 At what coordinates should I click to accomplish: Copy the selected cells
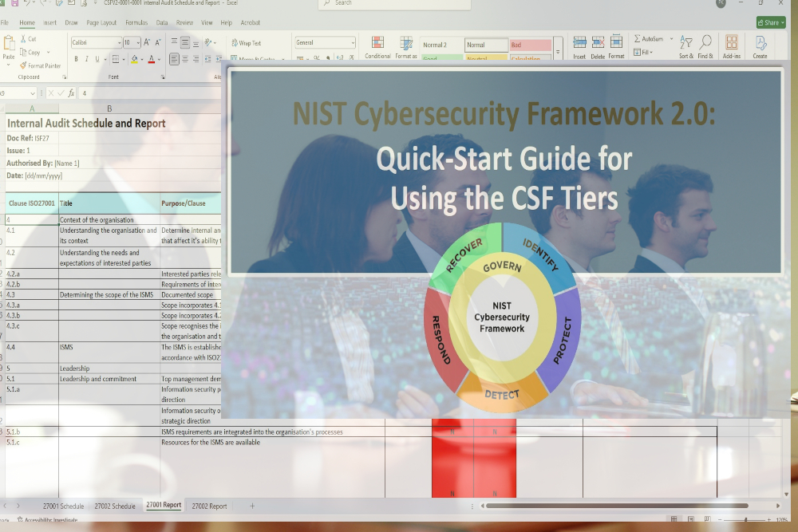(23, 52)
